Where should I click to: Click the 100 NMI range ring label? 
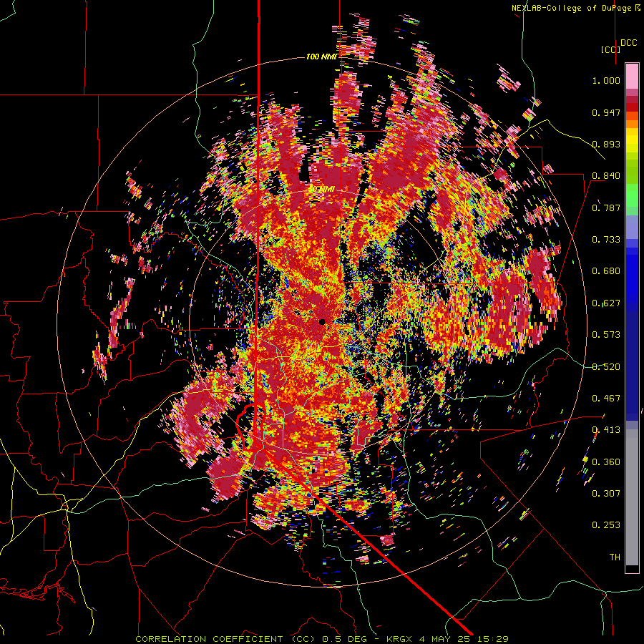click(x=321, y=57)
